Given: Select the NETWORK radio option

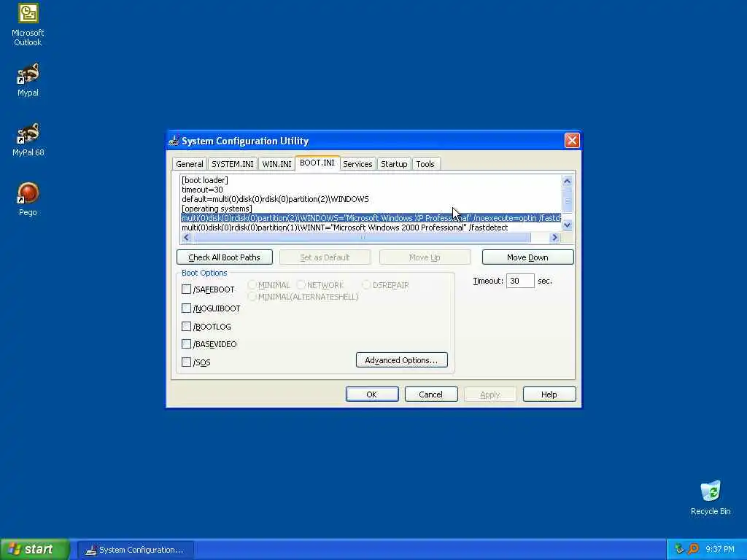Looking at the screenshot, I should click(x=301, y=285).
